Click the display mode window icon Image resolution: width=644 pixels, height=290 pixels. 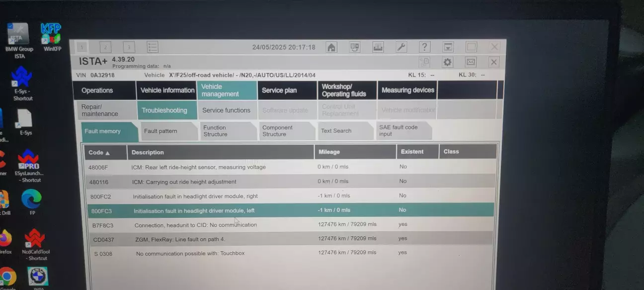click(448, 47)
